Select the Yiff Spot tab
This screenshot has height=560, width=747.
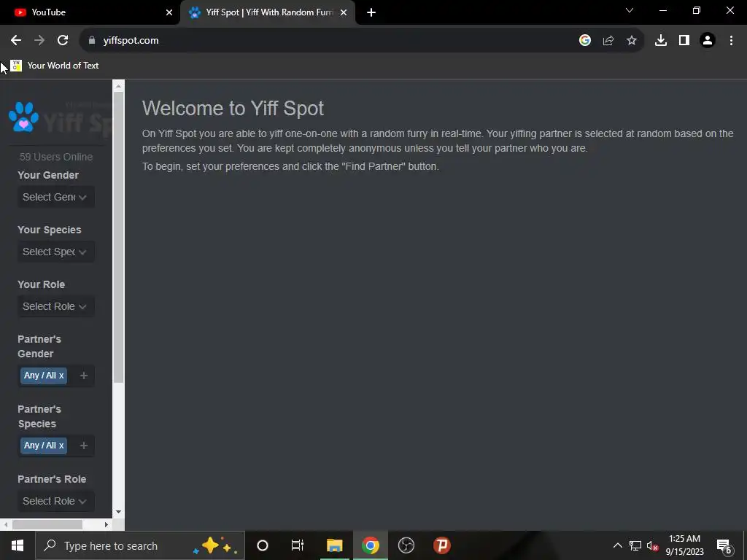(268, 12)
